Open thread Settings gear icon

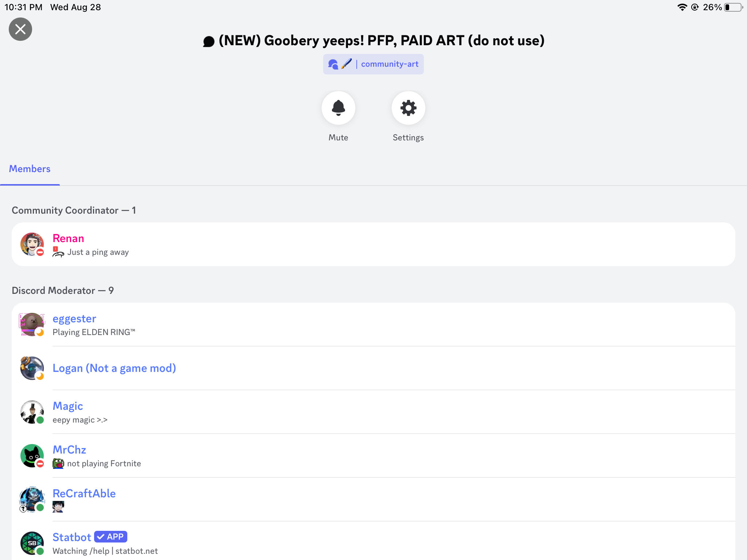coord(408,108)
